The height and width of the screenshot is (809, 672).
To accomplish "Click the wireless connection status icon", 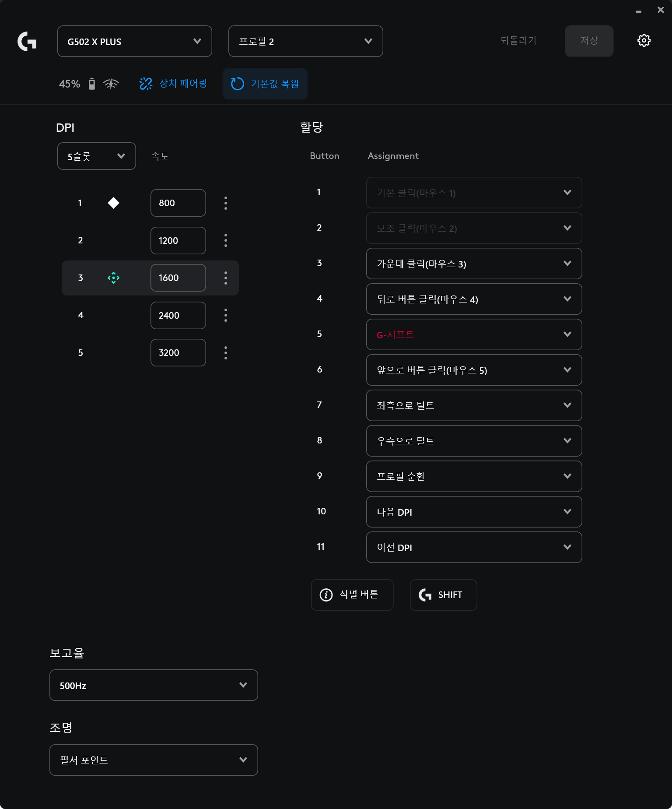I will (x=111, y=84).
